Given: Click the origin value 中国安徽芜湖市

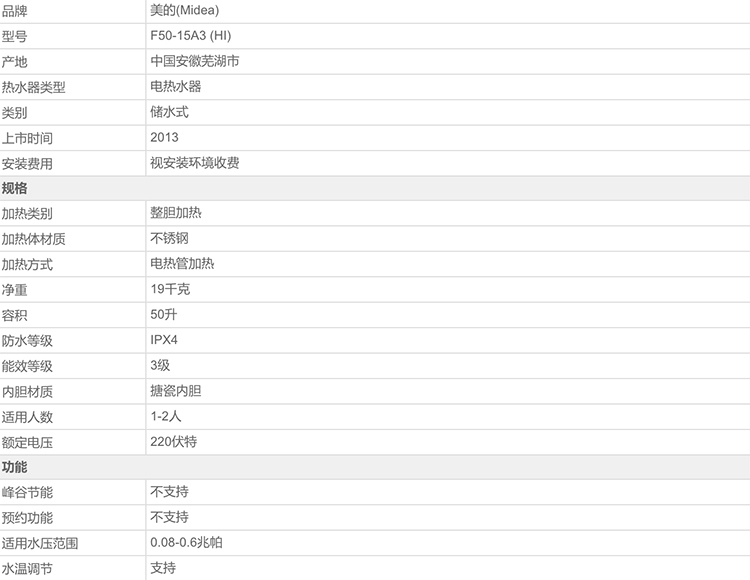Looking at the screenshot, I should click(194, 61).
